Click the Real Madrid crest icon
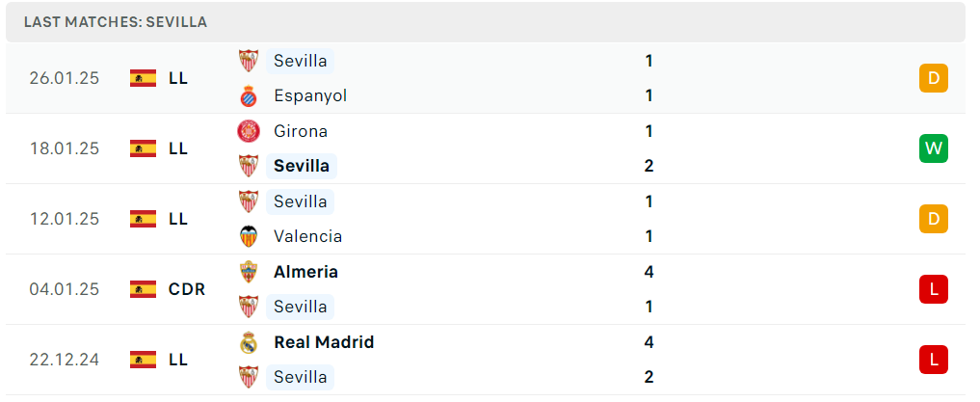980x402 pixels. click(x=249, y=342)
